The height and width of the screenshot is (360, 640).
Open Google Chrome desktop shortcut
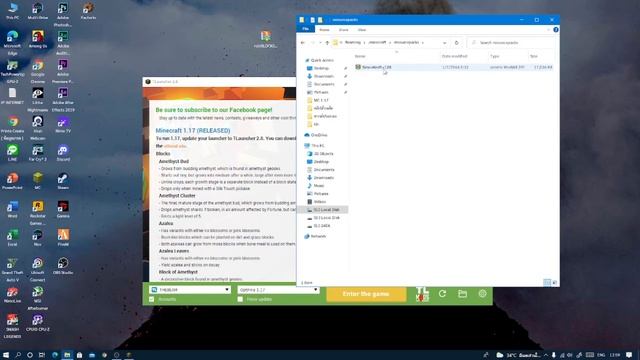tap(38, 71)
